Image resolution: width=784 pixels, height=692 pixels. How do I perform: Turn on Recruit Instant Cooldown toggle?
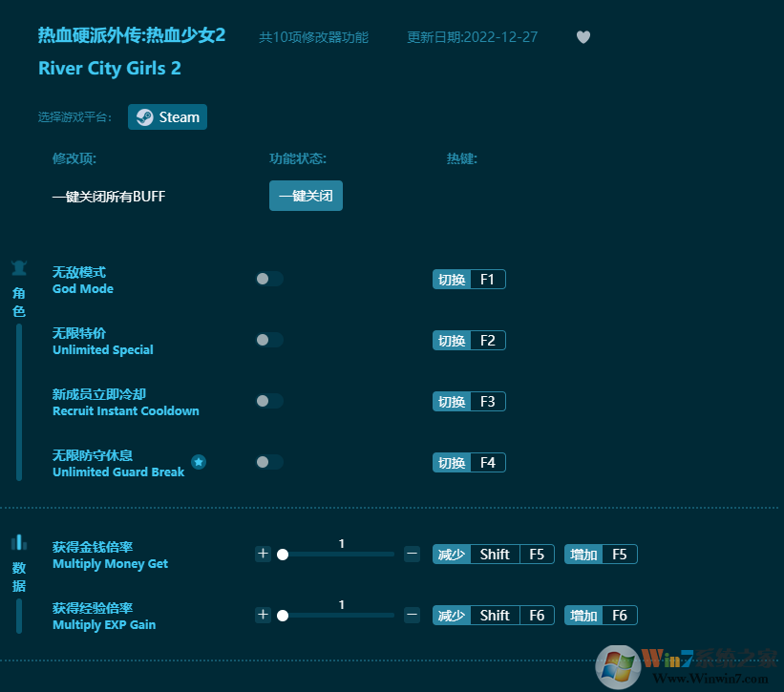[x=269, y=401]
